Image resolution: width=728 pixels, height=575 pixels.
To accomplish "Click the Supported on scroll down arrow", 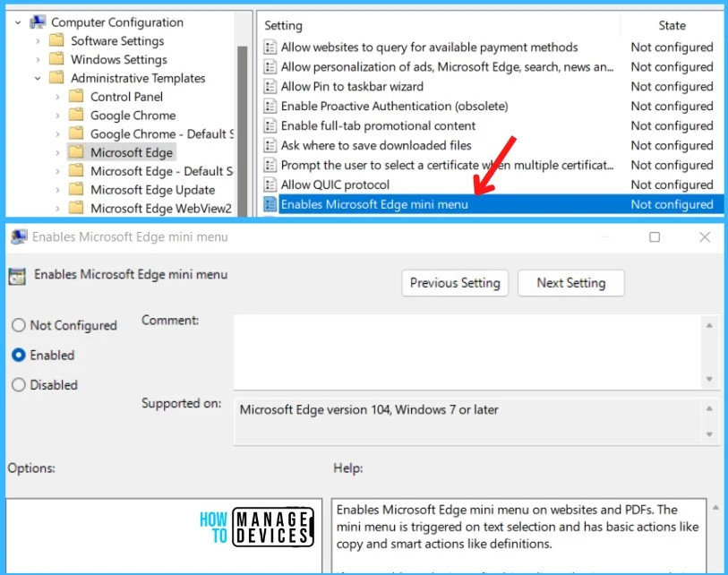I will click(x=709, y=434).
